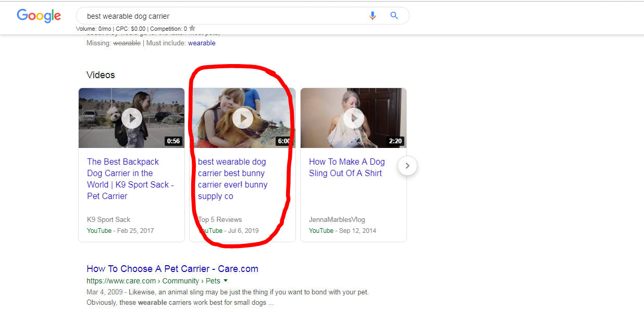Screen dimensions: 644x310
Task: Activate voice search via the microphone icon
Action: (x=373, y=16)
